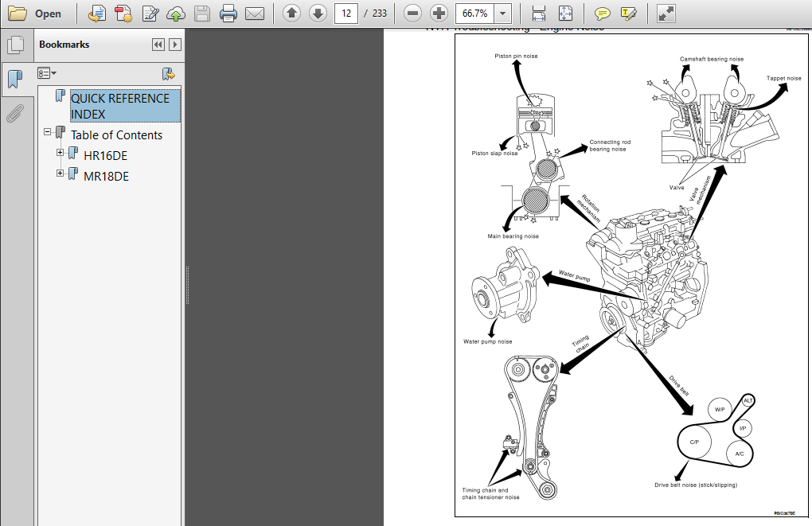Click the 'Piston pin noise' label
The height and width of the screenshot is (526, 812).
pos(516,56)
